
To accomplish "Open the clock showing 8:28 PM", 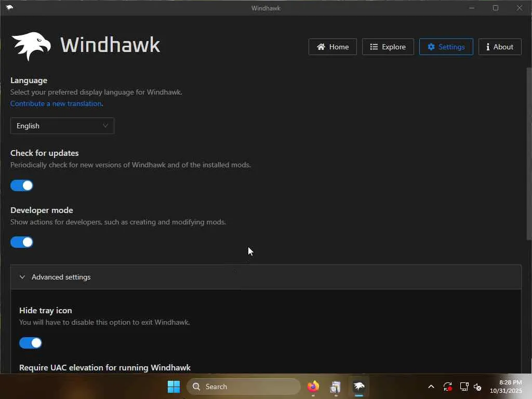I will pos(506,387).
